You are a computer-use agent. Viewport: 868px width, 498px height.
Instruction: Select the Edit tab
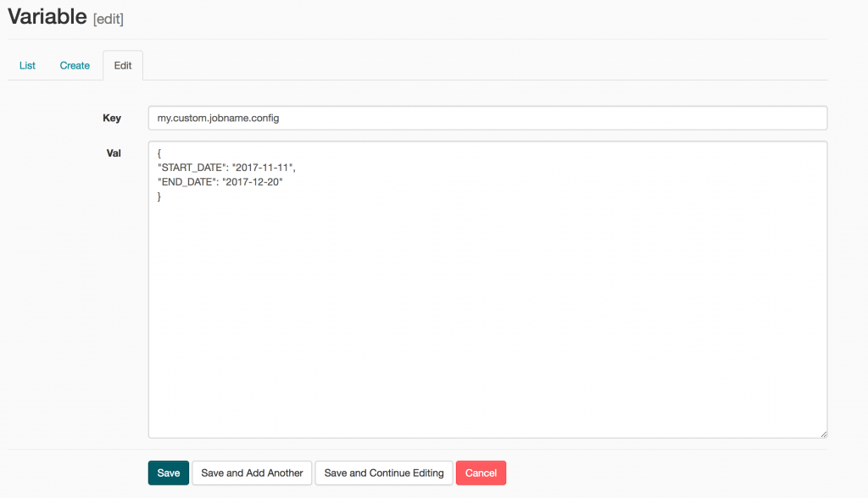pyautogui.click(x=123, y=65)
